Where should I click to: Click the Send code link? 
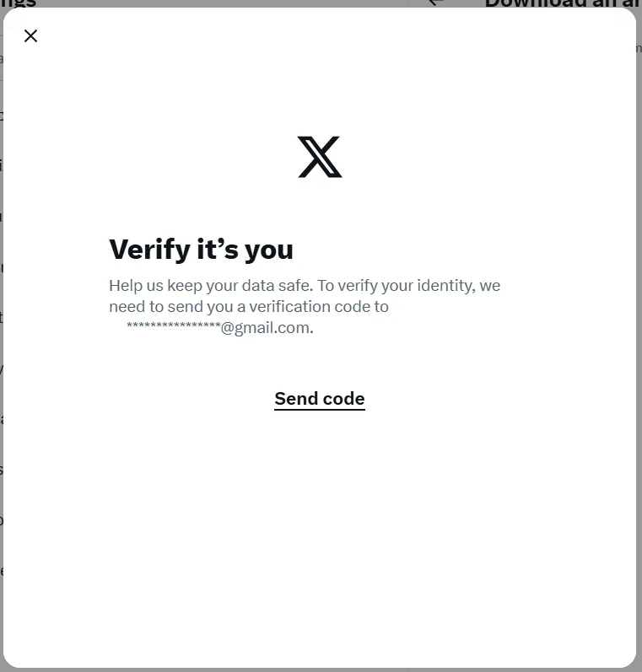[320, 399]
